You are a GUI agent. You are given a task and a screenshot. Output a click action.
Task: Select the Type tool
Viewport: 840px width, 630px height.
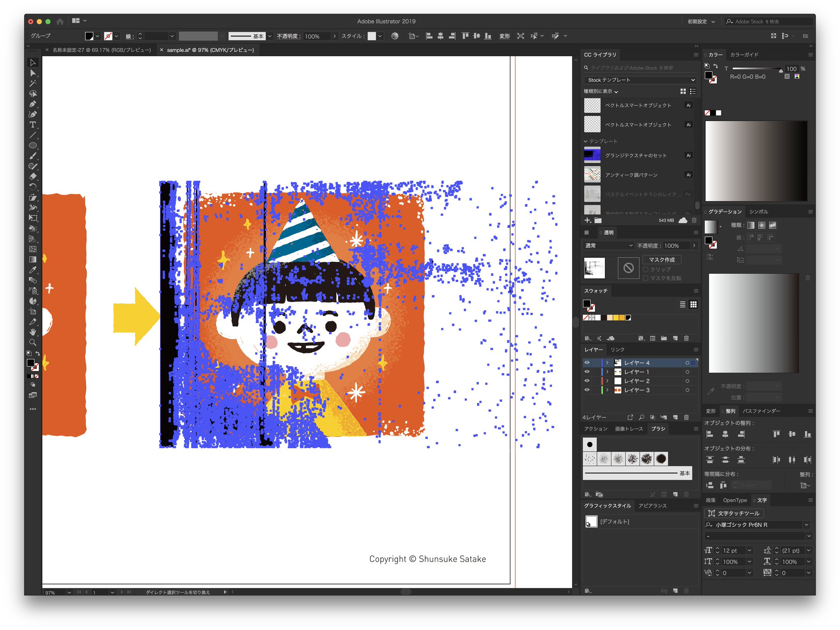click(x=33, y=125)
